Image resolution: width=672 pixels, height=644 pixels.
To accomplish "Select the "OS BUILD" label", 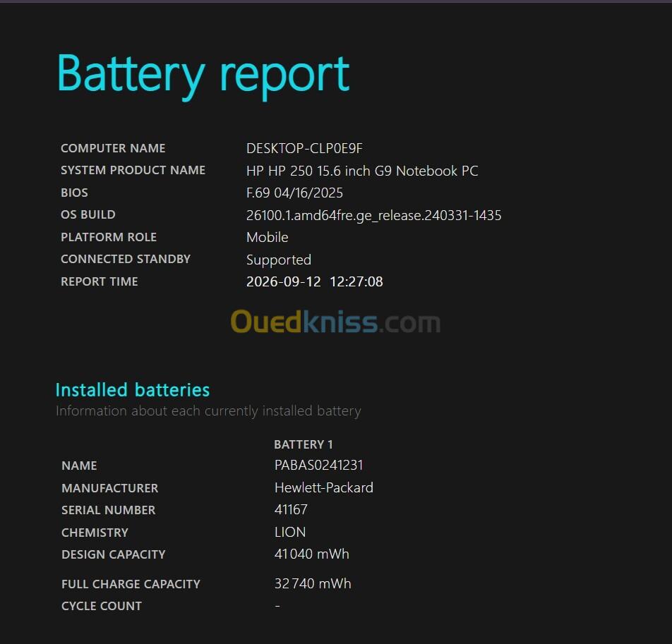I will pos(88,214).
